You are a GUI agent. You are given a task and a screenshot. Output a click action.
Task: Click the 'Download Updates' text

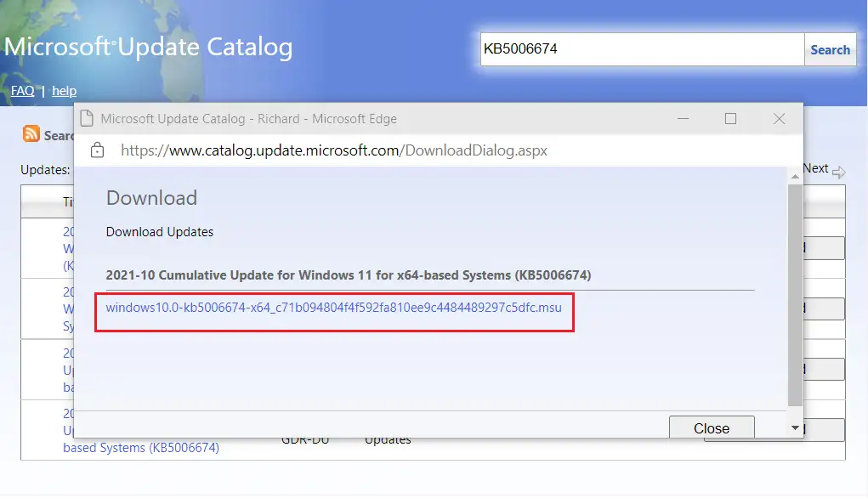coord(160,232)
